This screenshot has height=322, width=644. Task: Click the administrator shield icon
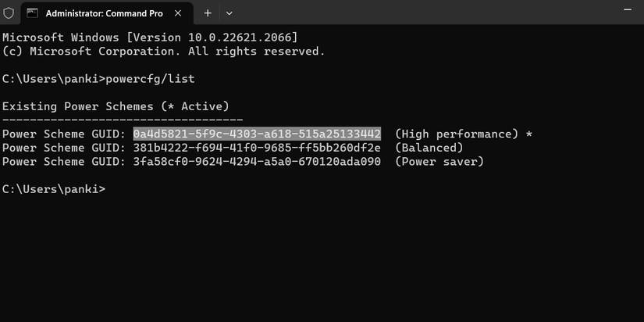click(9, 13)
